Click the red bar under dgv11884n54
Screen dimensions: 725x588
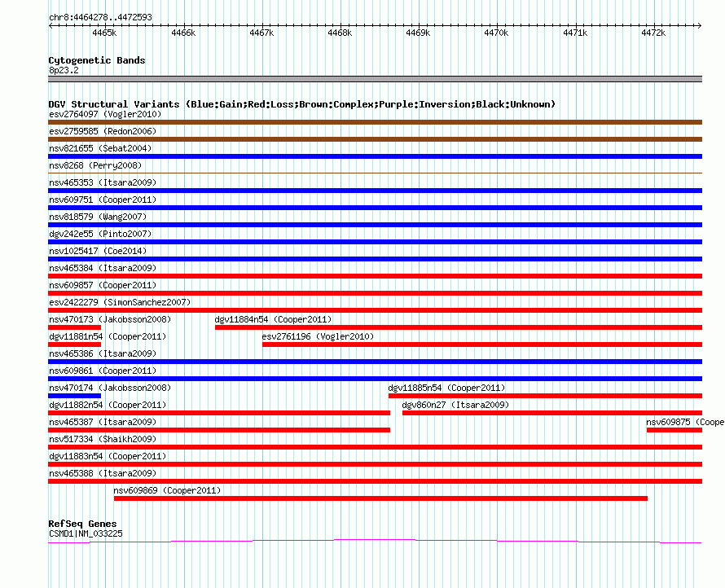tap(459, 327)
